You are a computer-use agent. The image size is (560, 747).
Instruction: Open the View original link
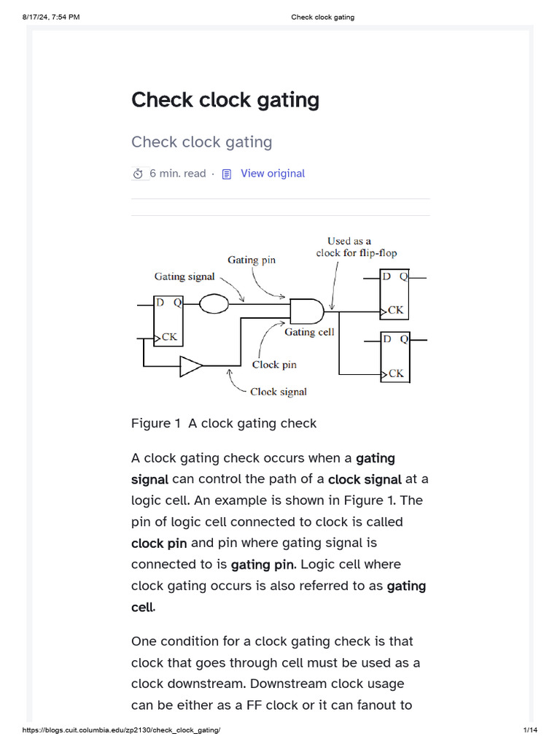coord(273,174)
